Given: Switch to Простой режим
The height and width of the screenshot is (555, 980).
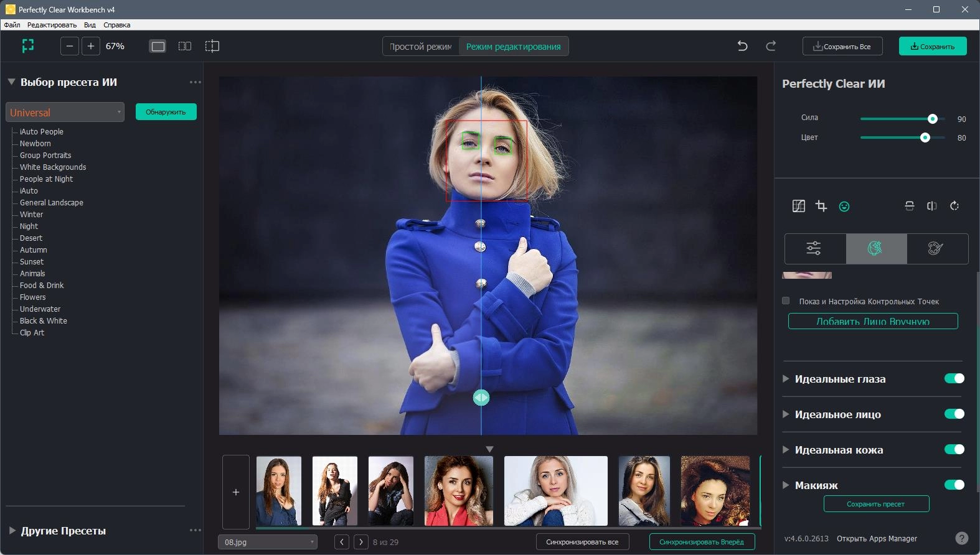Looking at the screenshot, I should [x=421, y=47].
